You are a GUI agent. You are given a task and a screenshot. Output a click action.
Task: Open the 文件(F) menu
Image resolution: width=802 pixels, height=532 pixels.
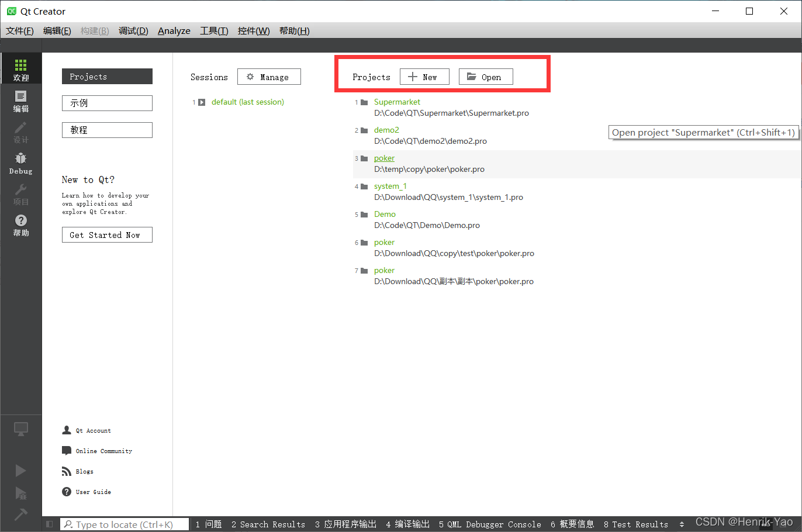pos(20,31)
